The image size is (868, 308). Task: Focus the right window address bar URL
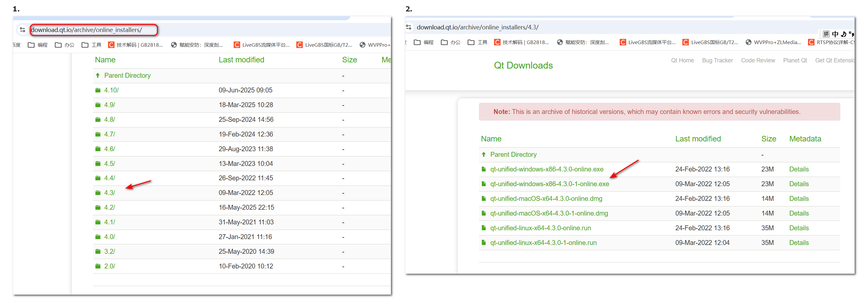coord(477,27)
